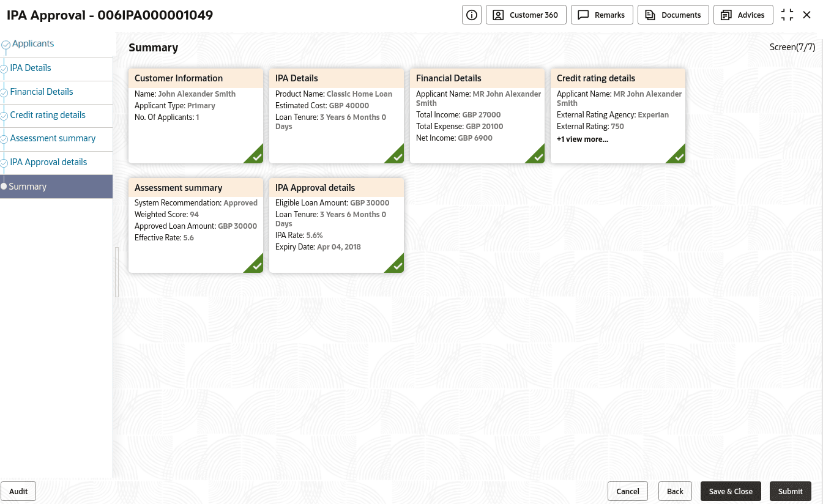Click the information icon in the header
823x504 pixels.
click(x=471, y=15)
